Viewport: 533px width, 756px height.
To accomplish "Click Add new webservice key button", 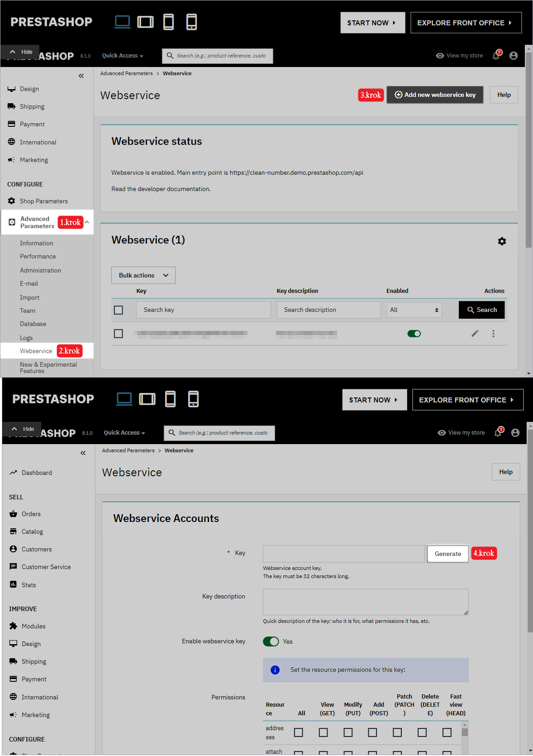I will pos(435,95).
